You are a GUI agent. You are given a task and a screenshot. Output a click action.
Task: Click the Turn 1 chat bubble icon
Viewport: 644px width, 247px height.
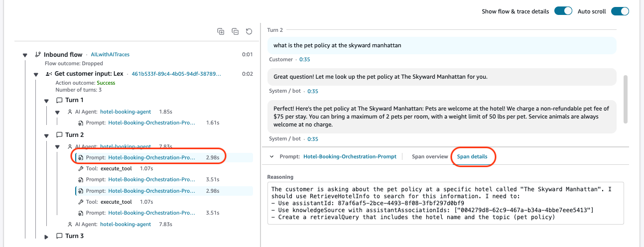point(59,100)
